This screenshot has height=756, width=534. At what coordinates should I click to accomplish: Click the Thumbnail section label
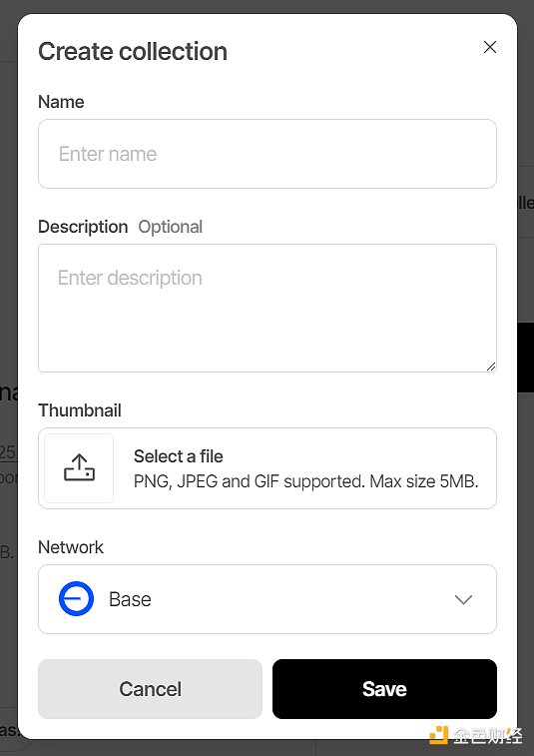[x=80, y=410]
